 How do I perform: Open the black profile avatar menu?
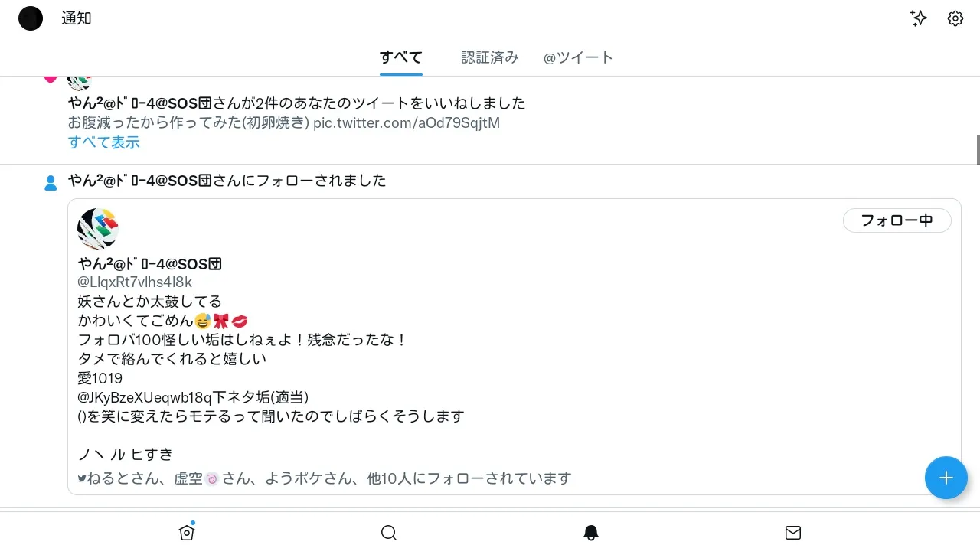[x=31, y=18]
